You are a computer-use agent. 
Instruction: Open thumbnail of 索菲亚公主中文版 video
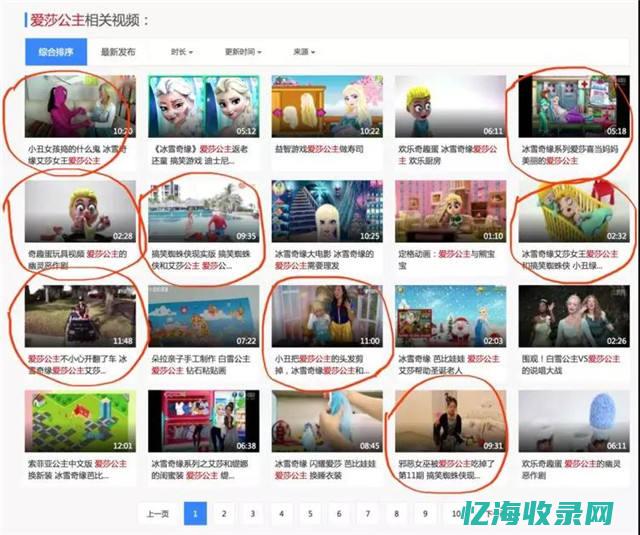(80, 421)
